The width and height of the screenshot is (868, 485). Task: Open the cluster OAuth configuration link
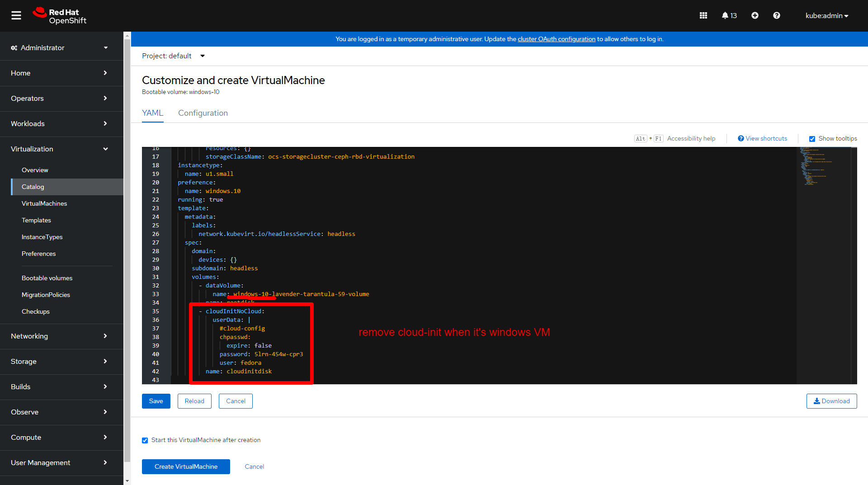pyautogui.click(x=557, y=39)
